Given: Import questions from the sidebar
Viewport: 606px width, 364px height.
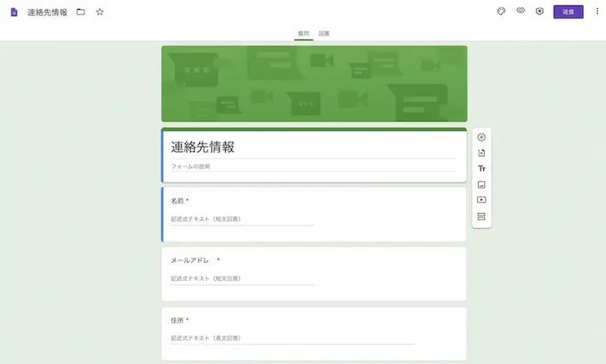Looking at the screenshot, I should pos(481,153).
